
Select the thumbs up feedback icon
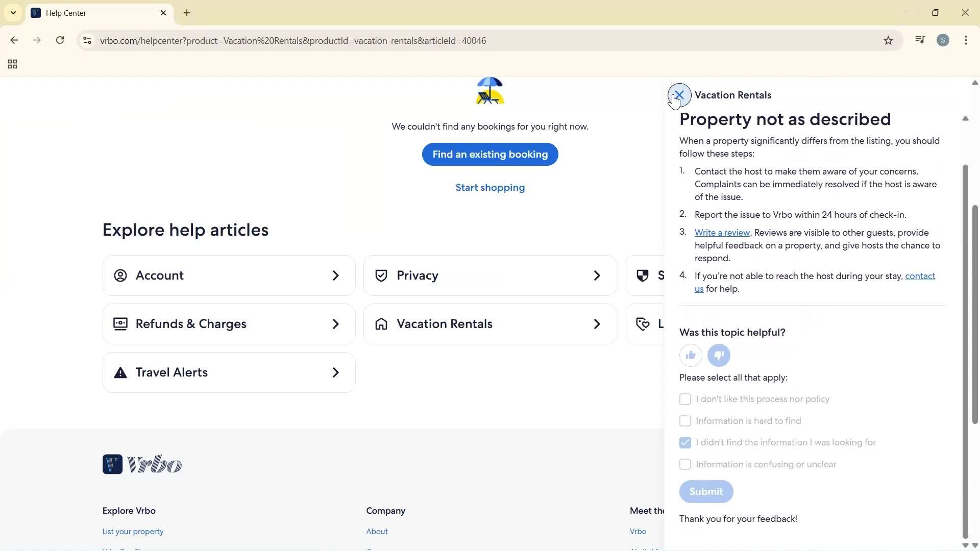coord(690,355)
